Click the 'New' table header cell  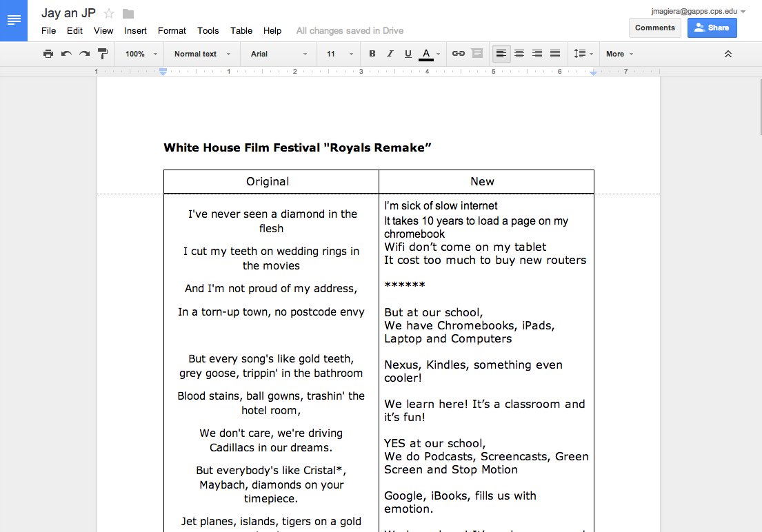486,182
